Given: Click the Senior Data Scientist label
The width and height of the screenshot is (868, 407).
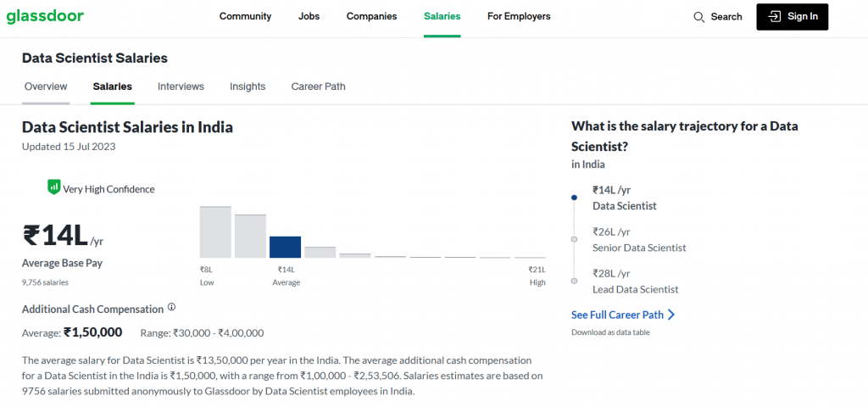Looking at the screenshot, I should [x=639, y=248].
